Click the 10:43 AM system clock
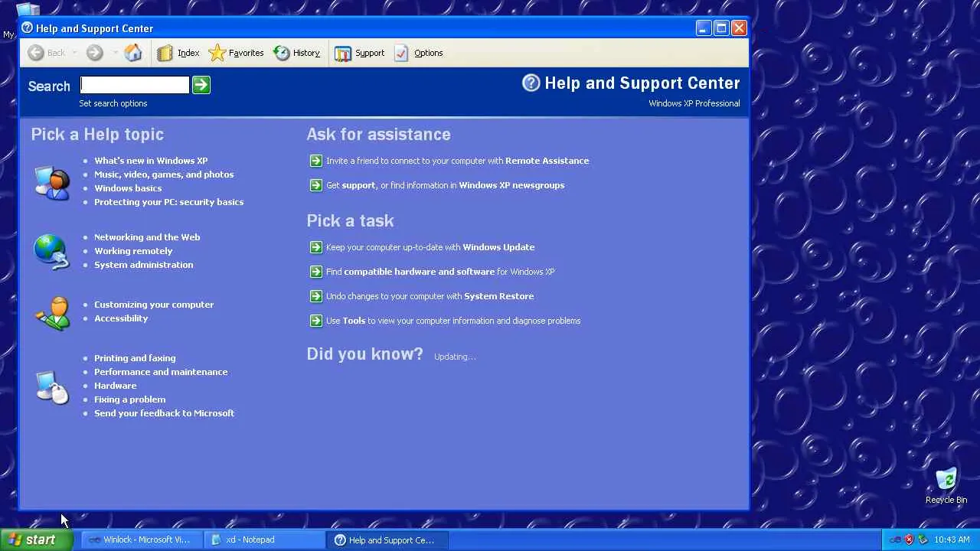The width and height of the screenshot is (980, 551). pos(952,540)
